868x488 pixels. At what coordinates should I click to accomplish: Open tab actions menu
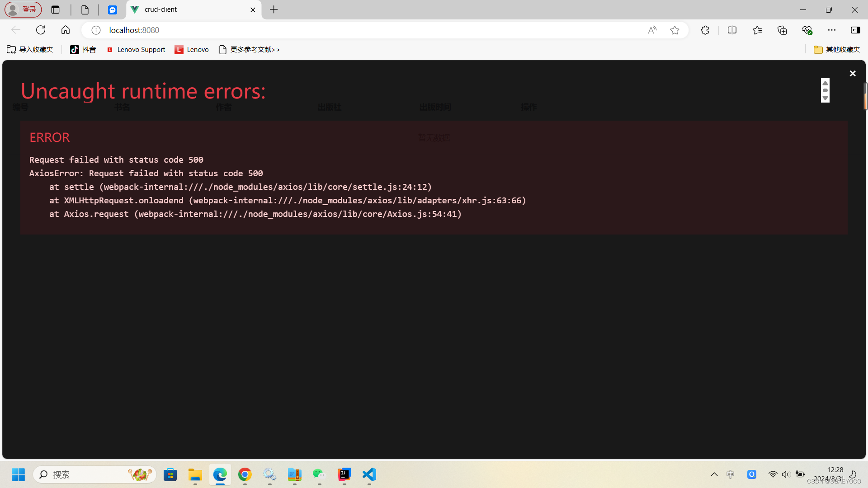pyautogui.click(x=56, y=9)
